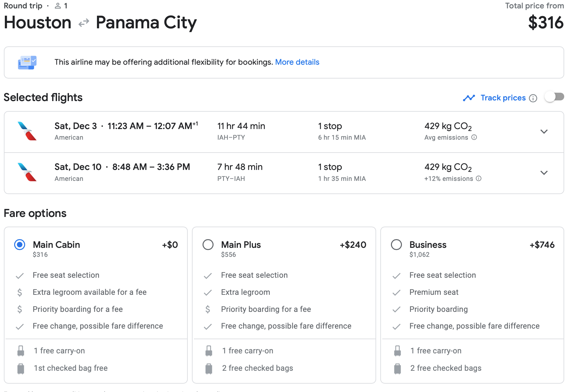Select the Main Cabin fare option

(x=20, y=245)
